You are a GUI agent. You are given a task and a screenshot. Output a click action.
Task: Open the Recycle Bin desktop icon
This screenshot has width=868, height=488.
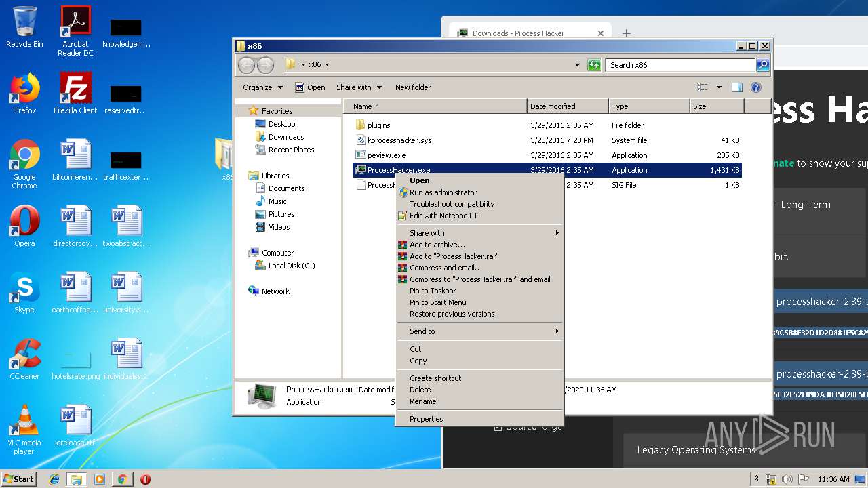(24, 27)
